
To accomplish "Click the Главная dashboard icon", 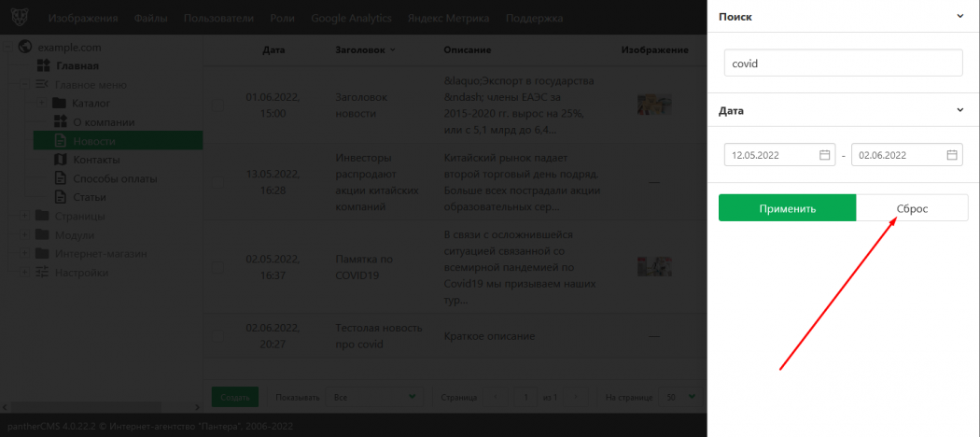I will tap(42, 65).
